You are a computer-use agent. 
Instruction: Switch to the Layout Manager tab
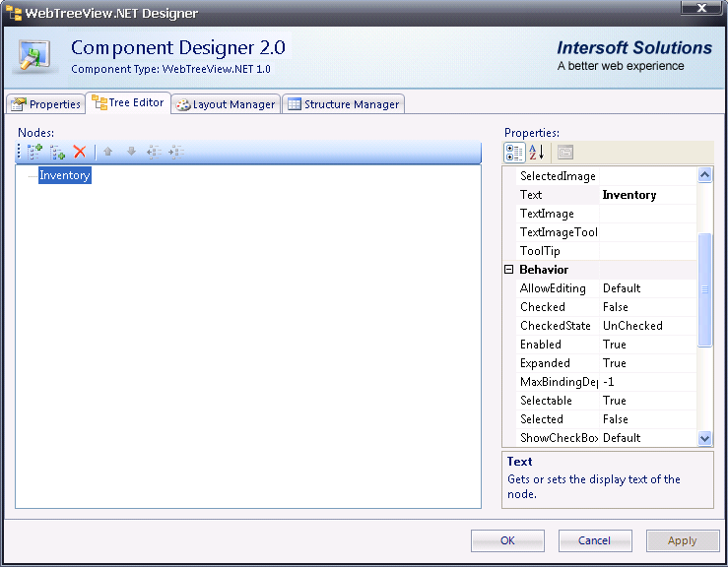(227, 104)
